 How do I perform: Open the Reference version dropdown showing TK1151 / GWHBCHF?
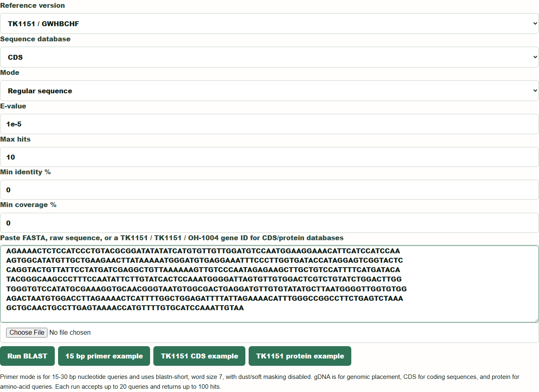point(269,24)
